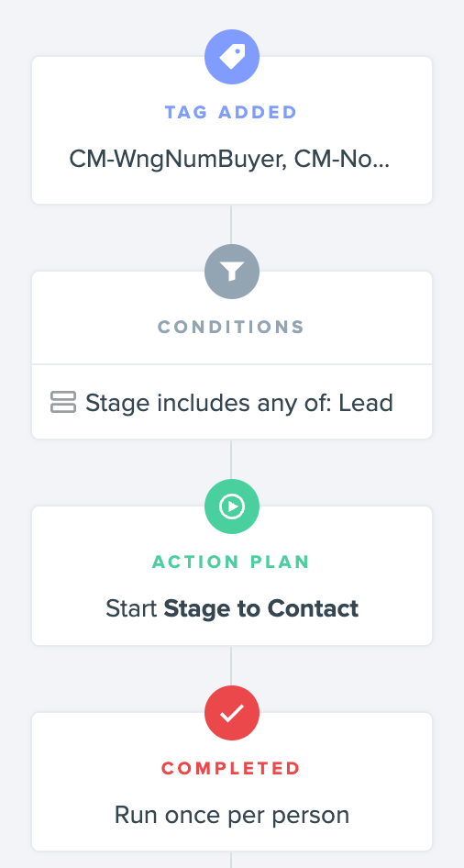Open the TAG ADDED trigger card

[x=232, y=130]
